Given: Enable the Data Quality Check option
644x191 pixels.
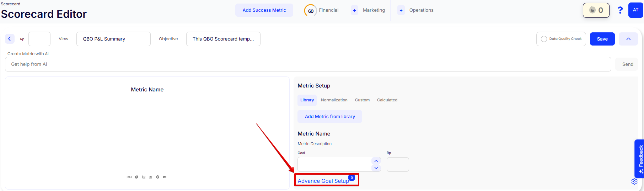Looking at the screenshot, I should 544,39.
